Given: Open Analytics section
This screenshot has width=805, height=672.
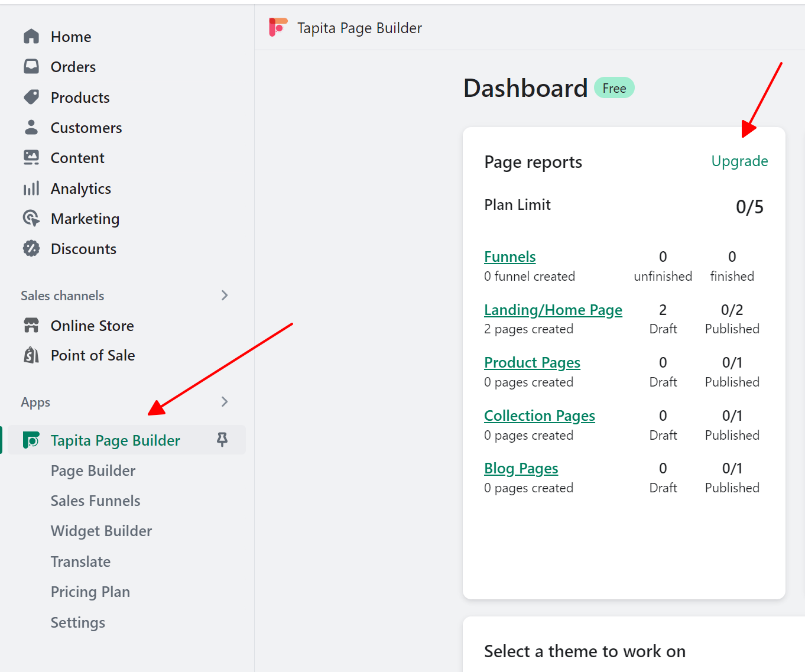Looking at the screenshot, I should point(81,189).
